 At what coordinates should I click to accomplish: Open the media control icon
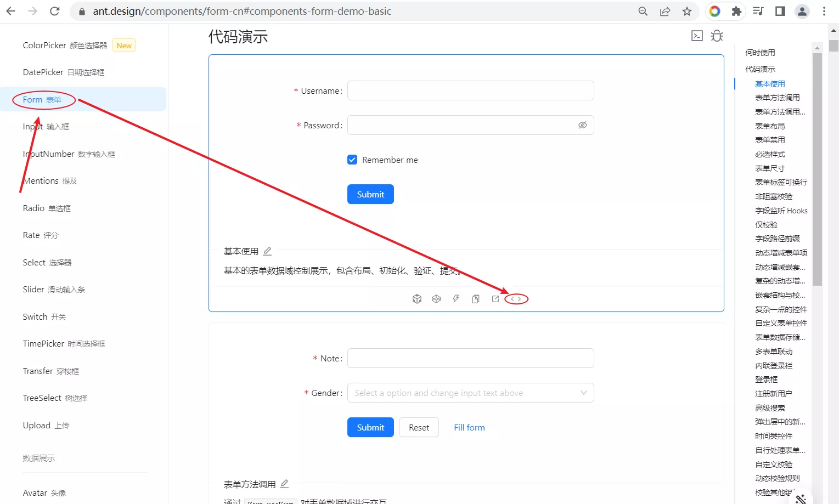758,11
